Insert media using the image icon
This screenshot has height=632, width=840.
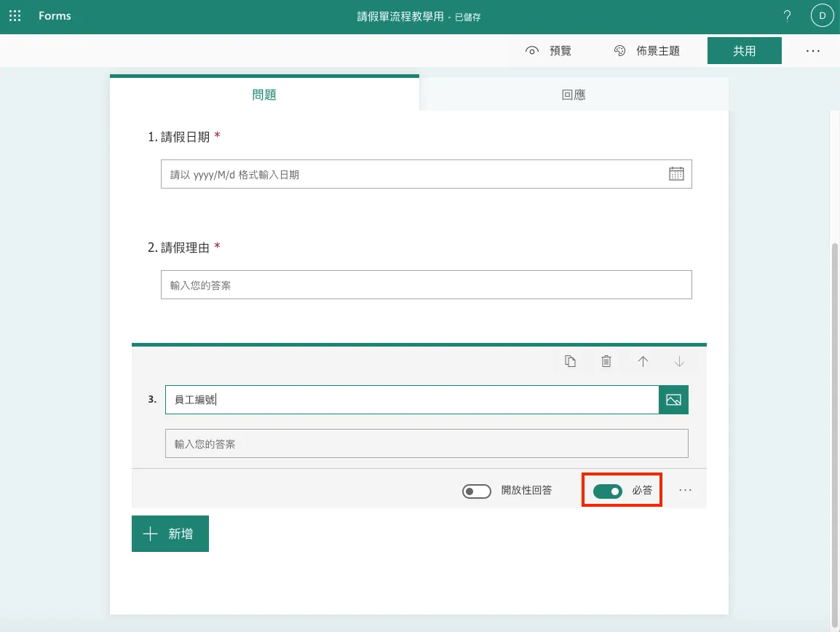point(673,400)
